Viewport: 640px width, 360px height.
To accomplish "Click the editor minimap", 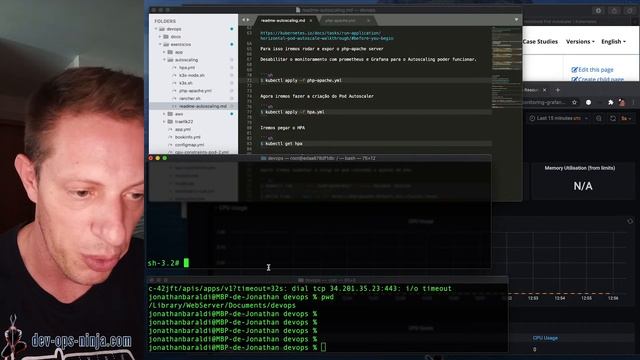I will (507, 67).
